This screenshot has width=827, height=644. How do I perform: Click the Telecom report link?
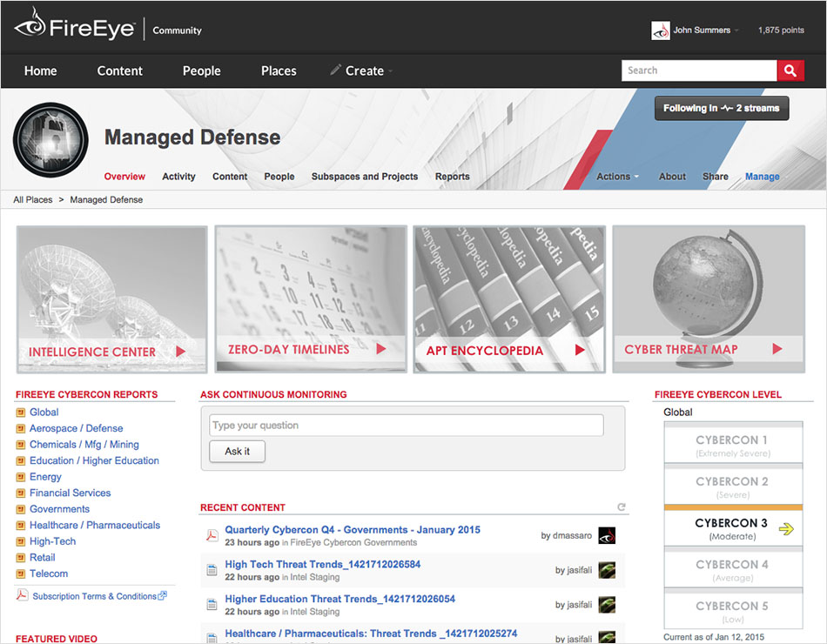click(x=49, y=574)
